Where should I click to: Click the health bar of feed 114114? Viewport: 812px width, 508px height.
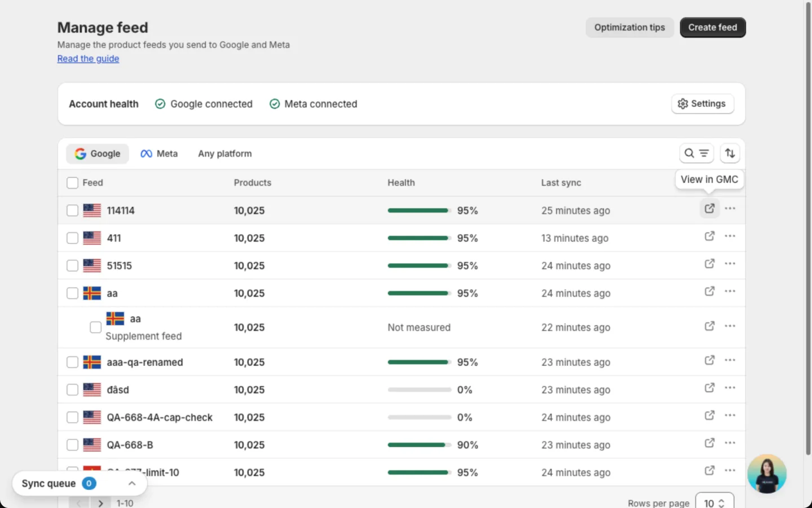(x=420, y=211)
